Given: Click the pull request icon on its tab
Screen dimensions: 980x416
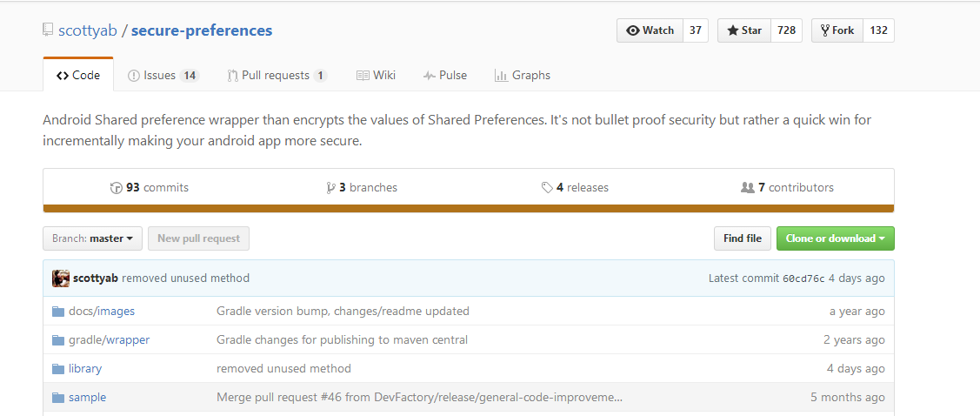Looking at the screenshot, I should click(232, 76).
